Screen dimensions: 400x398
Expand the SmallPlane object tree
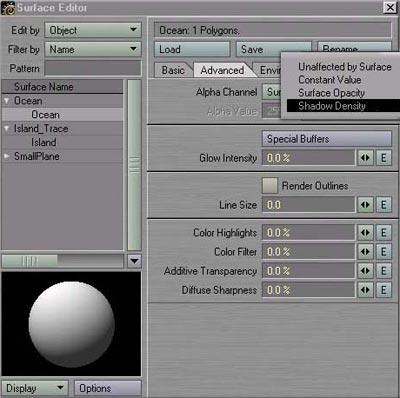click(x=6, y=156)
